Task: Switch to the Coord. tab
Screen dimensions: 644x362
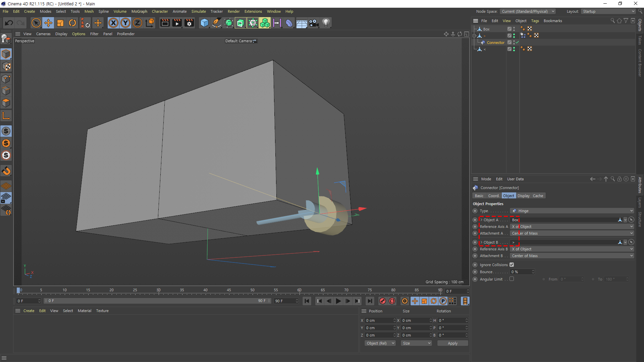Action: click(x=493, y=196)
